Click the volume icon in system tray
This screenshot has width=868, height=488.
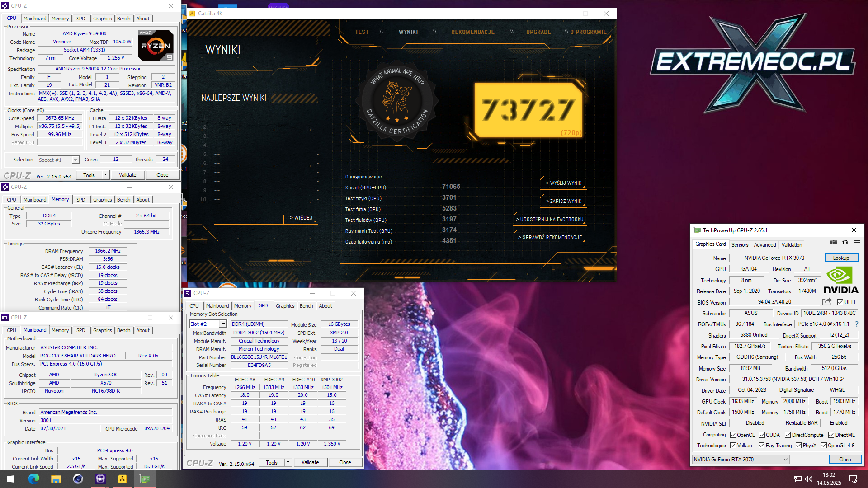tap(809, 479)
